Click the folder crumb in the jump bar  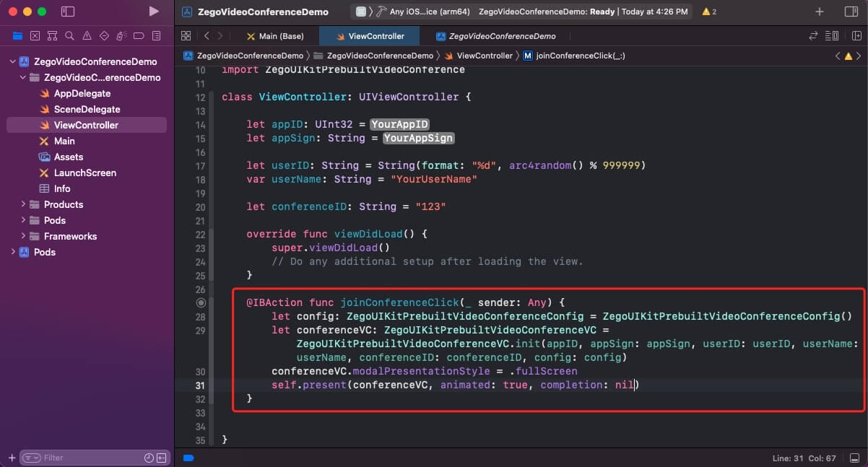click(x=373, y=56)
